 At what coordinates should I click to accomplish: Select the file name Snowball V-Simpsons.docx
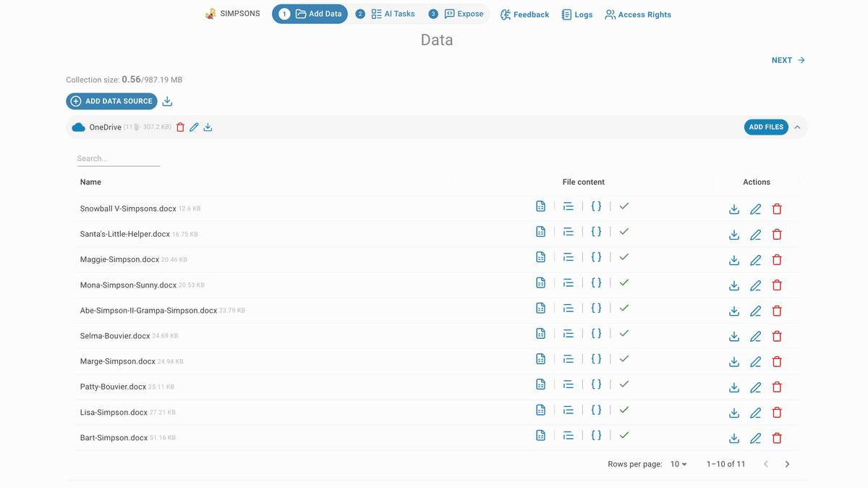128,209
